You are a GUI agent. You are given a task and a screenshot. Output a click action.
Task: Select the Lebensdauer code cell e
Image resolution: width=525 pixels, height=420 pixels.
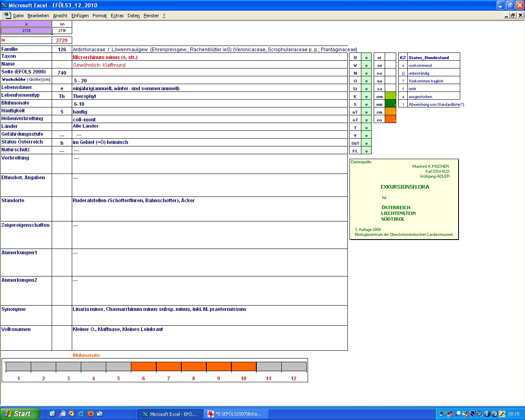(62, 88)
